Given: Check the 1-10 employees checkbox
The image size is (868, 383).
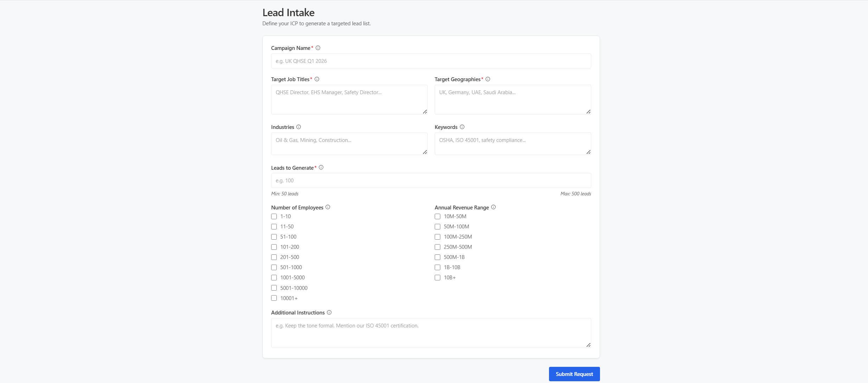Looking at the screenshot, I should tap(274, 216).
